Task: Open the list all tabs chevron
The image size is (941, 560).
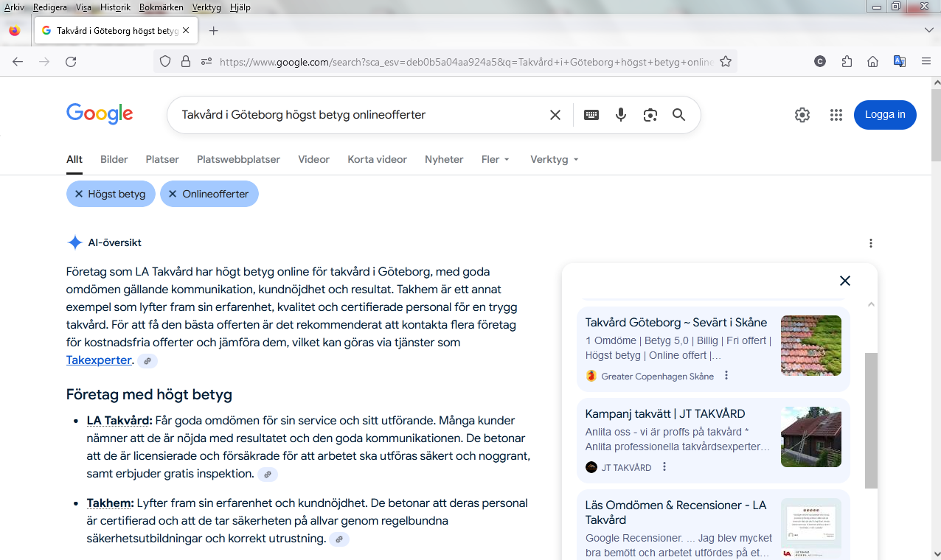Action: [928, 30]
